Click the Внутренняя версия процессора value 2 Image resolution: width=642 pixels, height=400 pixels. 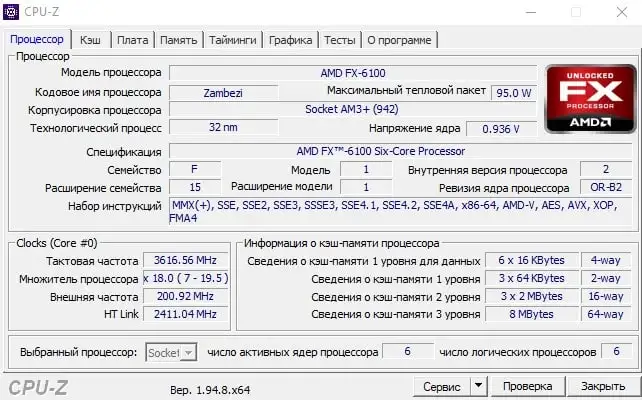click(606, 169)
